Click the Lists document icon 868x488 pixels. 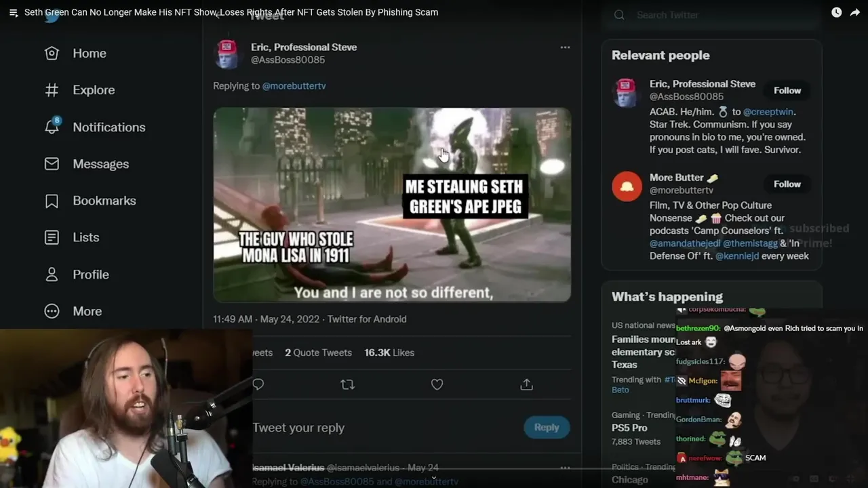[52, 237]
